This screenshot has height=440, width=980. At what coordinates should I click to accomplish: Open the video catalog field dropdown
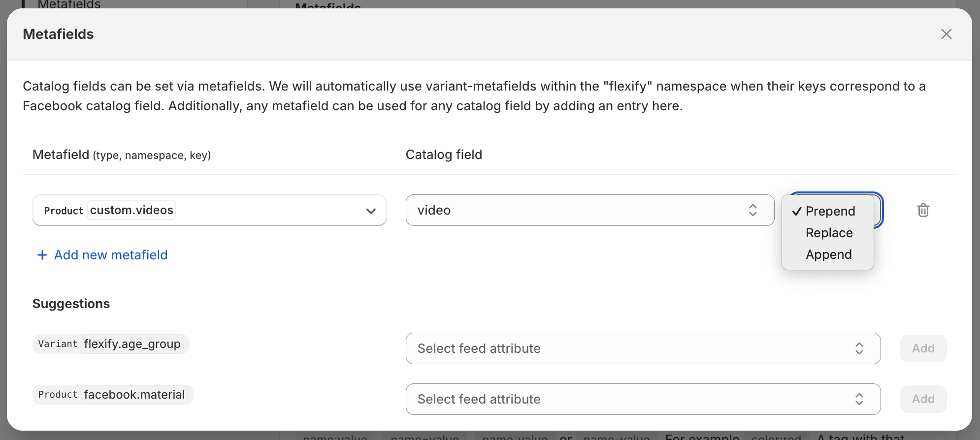click(x=589, y=210)
